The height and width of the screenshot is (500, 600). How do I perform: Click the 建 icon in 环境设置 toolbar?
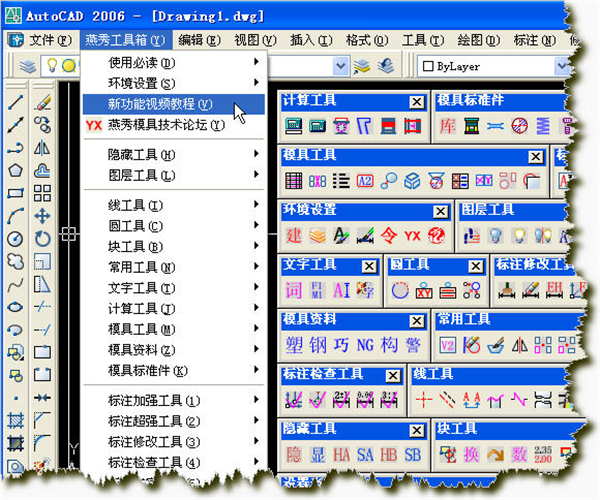coord(293,235)
